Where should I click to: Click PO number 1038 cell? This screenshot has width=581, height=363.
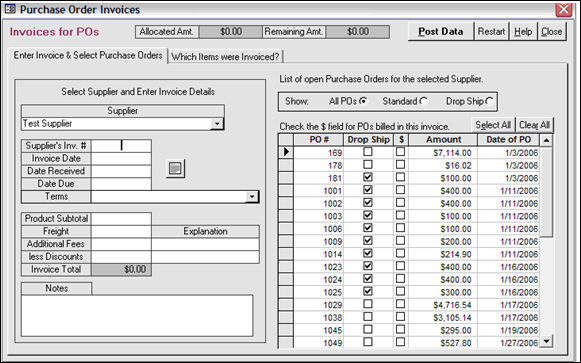pyautogui.click(x=319, y=318)
